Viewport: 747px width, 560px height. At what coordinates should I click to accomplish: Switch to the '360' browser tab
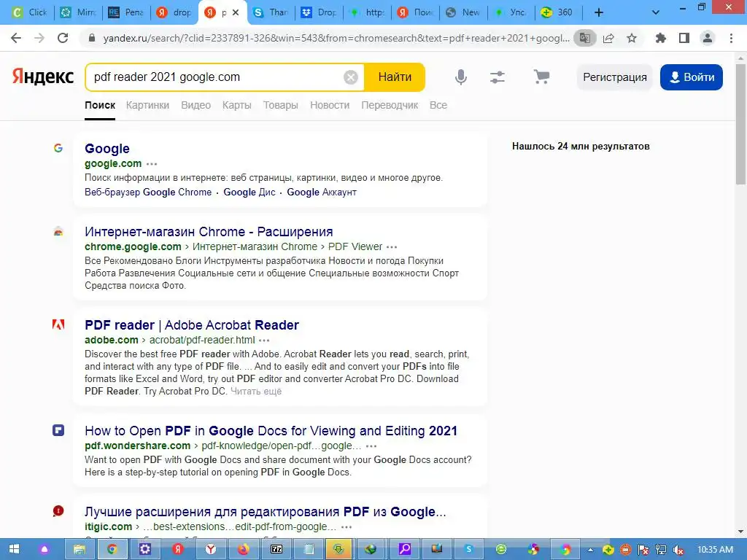(x=558, y=12)
